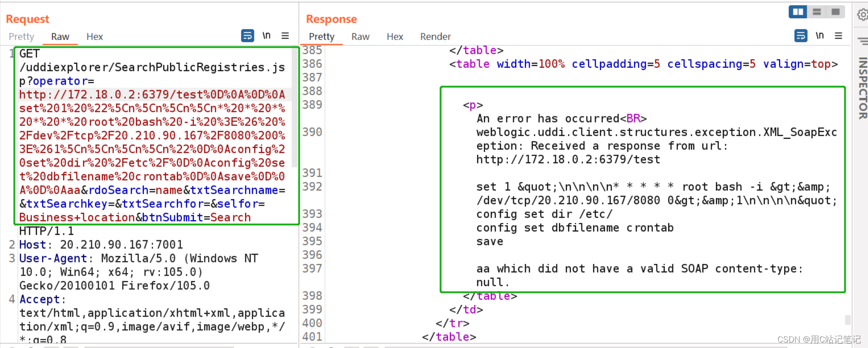Open the Request Hex tab
868x348 pixels.
click(95, 36)
